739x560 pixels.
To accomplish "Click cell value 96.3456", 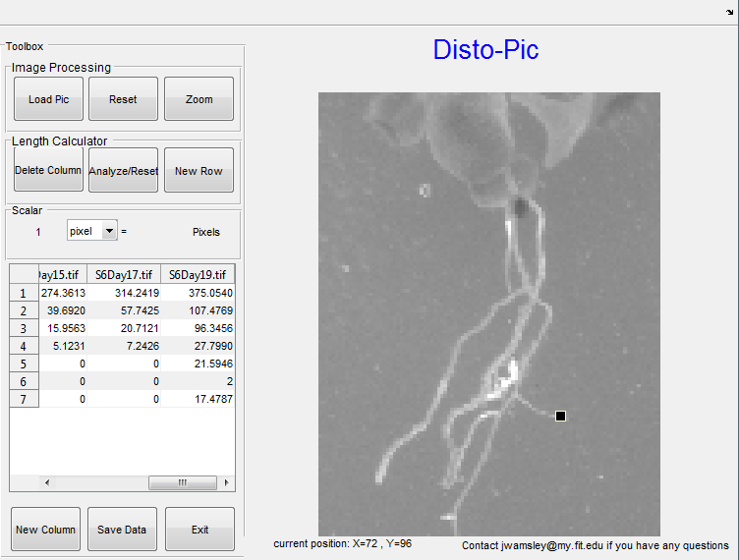I will pyautogui.click(x=198, y=328).
